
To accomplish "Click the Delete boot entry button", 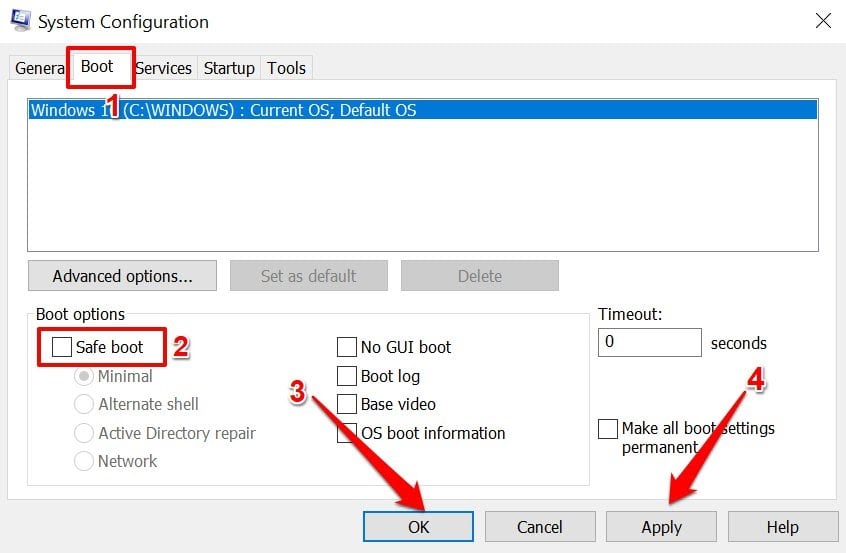I will (x=480, y=276).
